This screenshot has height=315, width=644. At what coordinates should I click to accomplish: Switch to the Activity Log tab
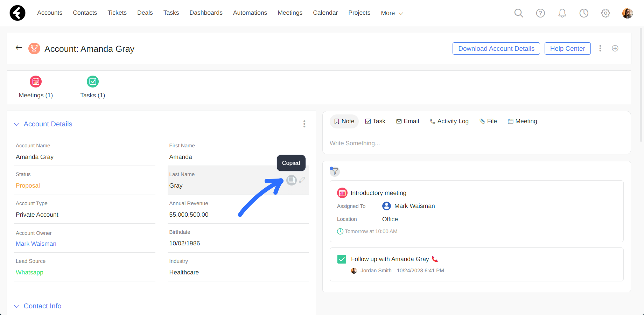tap(449, 121)
